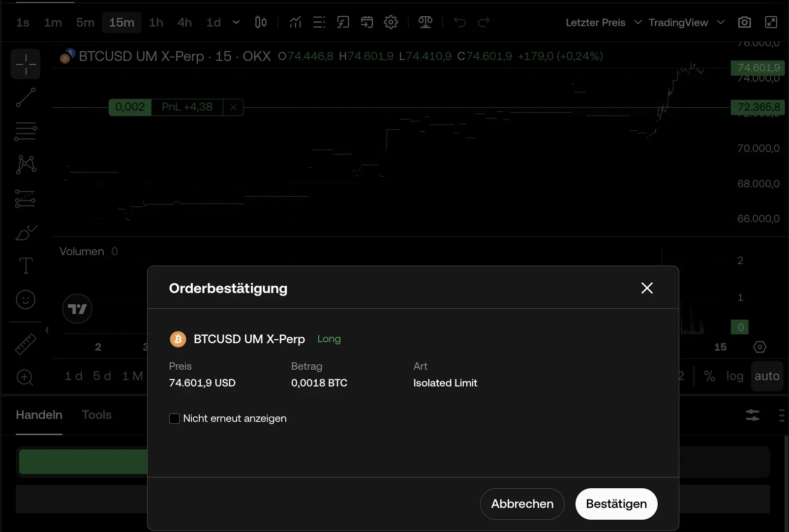789x532 pixels.
Task: Take a chart snapshot with camera icon
Action: [744, 22]
